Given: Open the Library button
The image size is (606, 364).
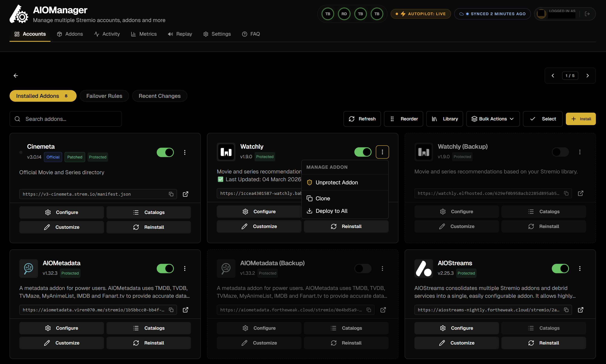Looking at the screenshot, I should tap(445, 119).
